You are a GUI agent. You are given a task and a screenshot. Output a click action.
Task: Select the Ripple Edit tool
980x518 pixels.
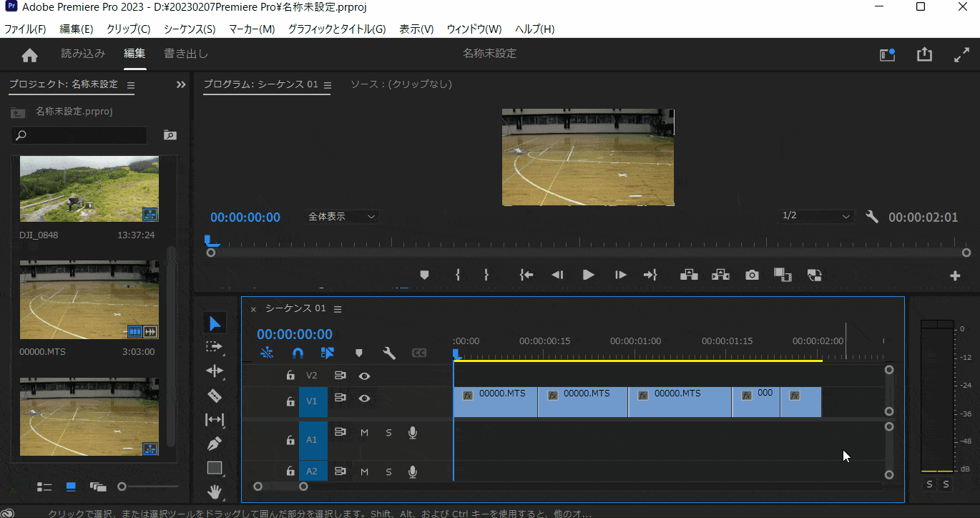215,371
